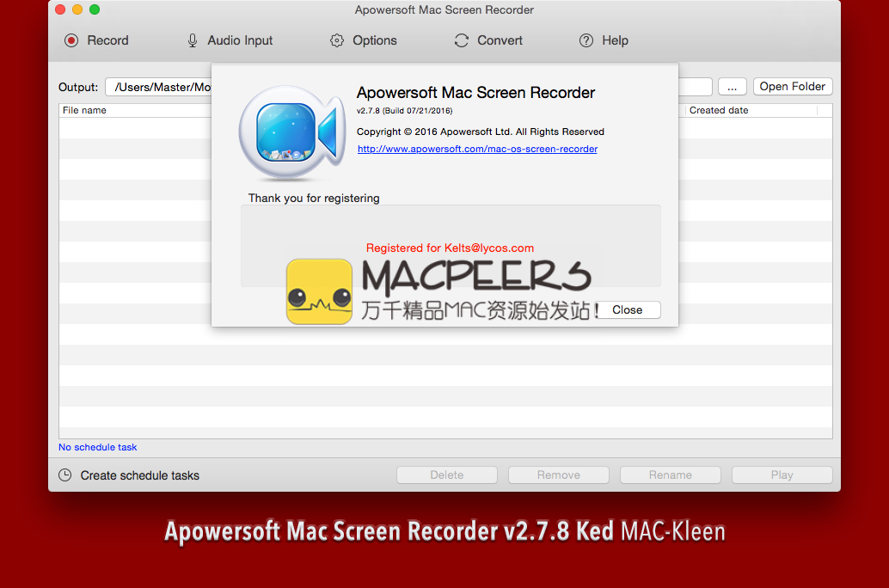Click the Audio Input microphone icon
Image resolution: width=889 pixels, height=588 pixels.
click(x=193, y=40)
